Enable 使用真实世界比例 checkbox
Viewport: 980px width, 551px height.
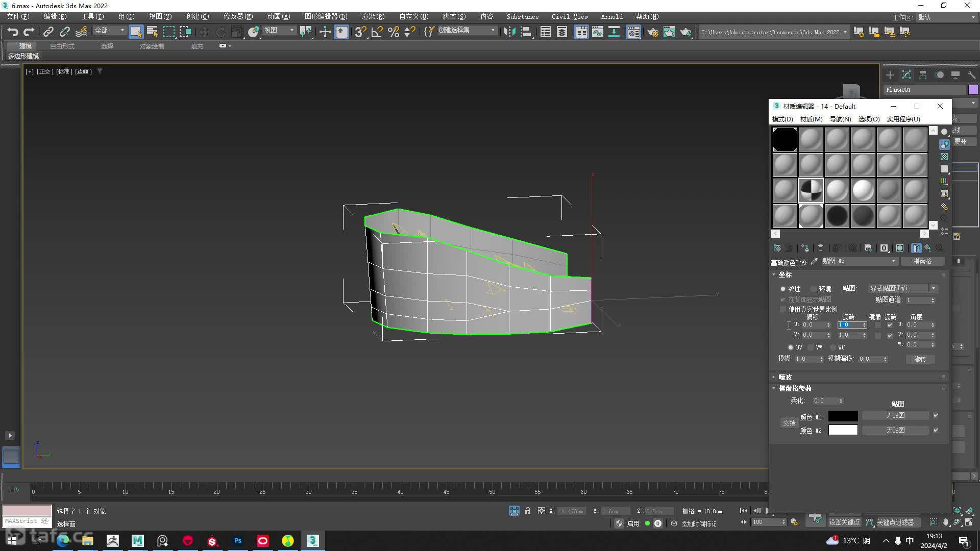pos(783,309)
